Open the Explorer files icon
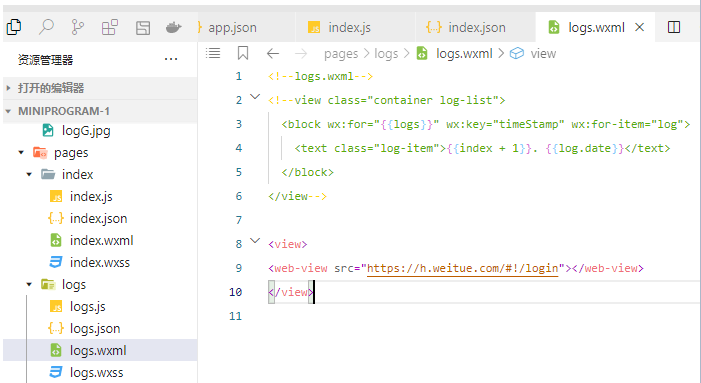This screenshot has height=383, width=701. (x=14, y=27)
